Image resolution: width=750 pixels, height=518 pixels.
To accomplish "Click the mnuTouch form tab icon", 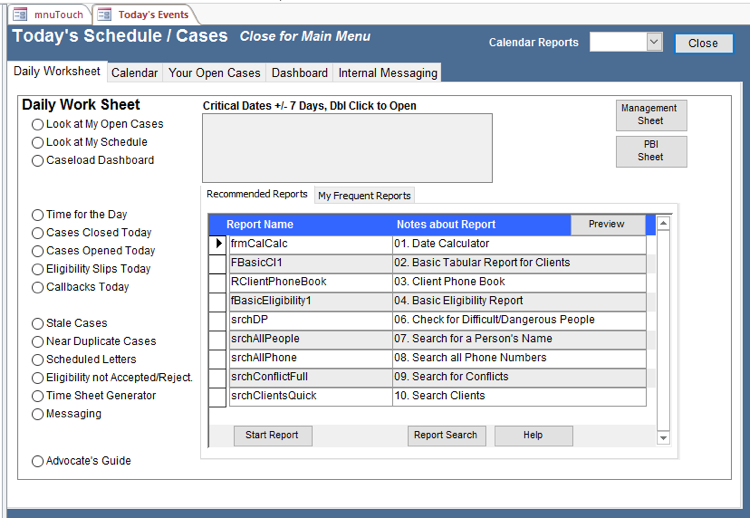I will tap(20, 15).
